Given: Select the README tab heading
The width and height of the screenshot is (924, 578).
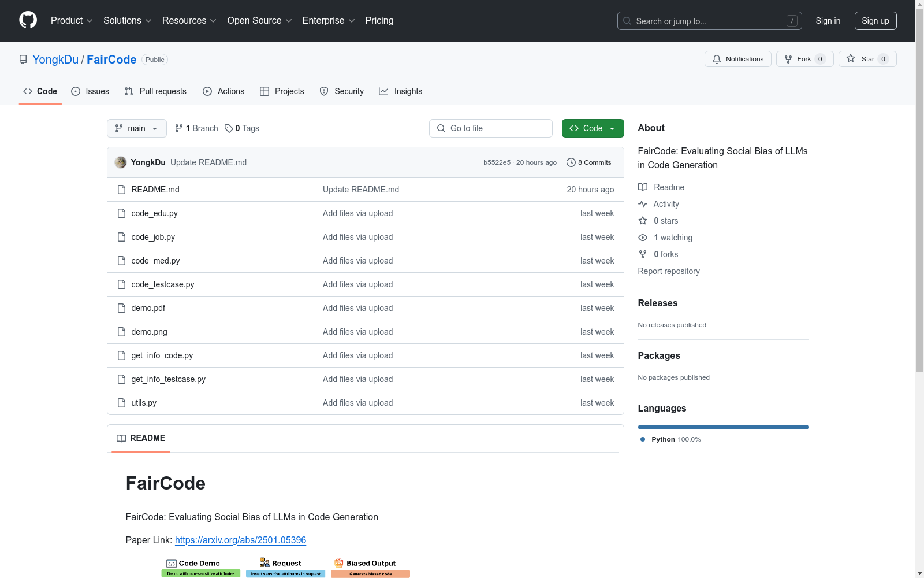Looking at the screenshot, I should (x=141, y=438).
